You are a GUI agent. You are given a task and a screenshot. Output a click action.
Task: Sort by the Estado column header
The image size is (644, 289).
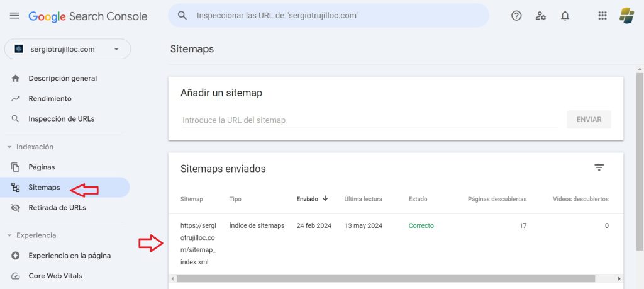click(418, 199)
